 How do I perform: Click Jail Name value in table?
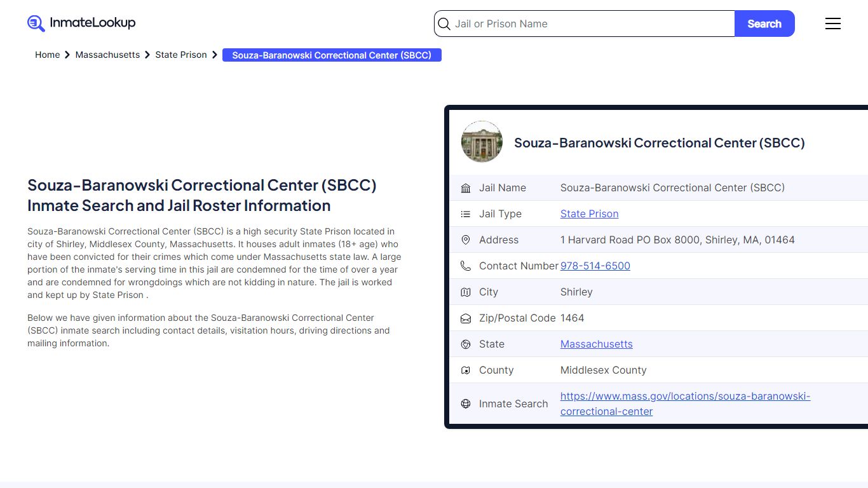pos(672,188)
